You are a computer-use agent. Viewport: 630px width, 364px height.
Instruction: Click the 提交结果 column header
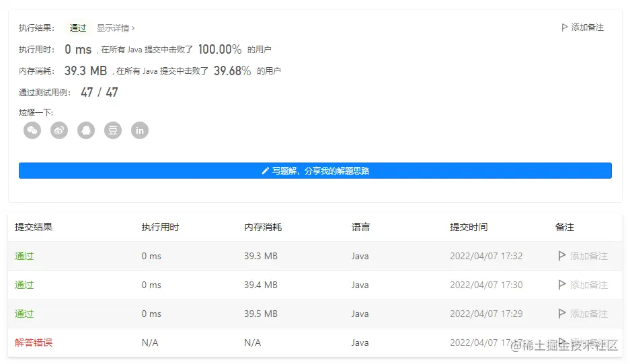point(34,227)
